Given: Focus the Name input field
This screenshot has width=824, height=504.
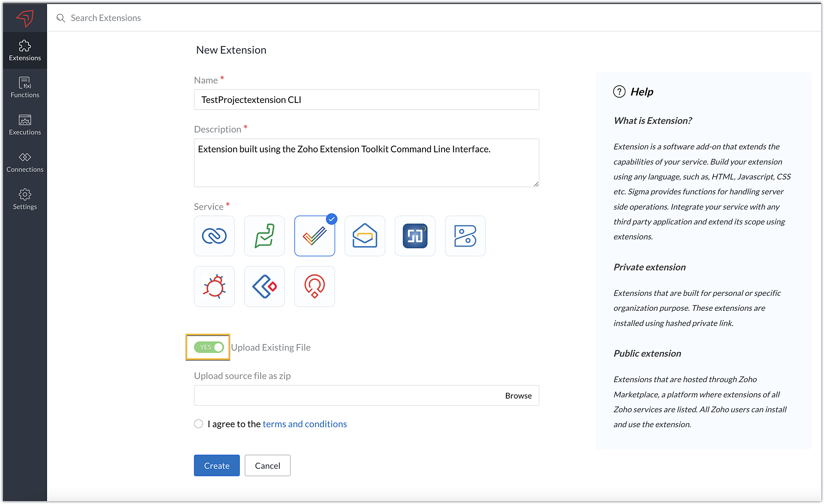Looking at the screenshot, I should click(x=367, y=100).
